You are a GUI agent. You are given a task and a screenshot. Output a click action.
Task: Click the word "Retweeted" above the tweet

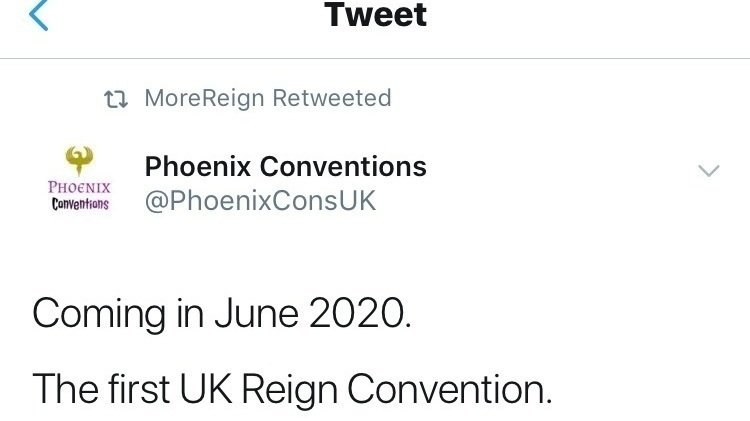[332, 98]
